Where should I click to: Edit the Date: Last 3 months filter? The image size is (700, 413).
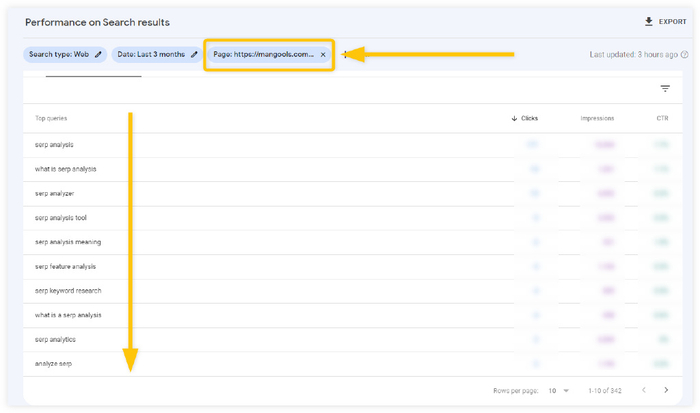click(194, 55)
